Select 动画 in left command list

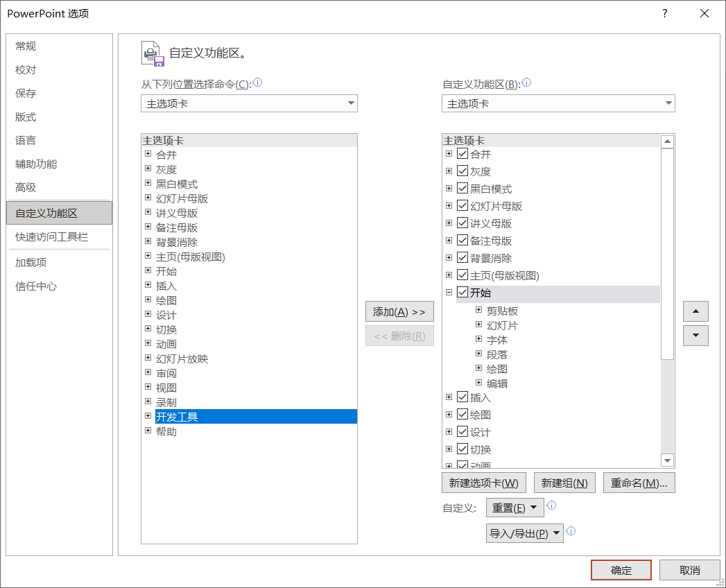coord(166,344)
